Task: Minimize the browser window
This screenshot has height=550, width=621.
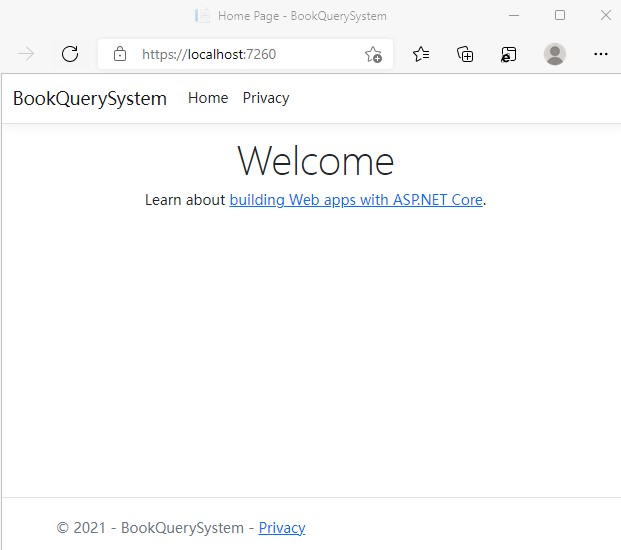Action: 514,15
